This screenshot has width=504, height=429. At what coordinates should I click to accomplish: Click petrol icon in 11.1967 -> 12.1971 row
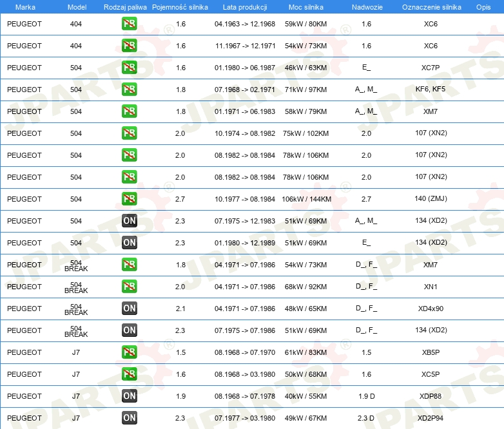pyautogui.click(x=129, y=46)
